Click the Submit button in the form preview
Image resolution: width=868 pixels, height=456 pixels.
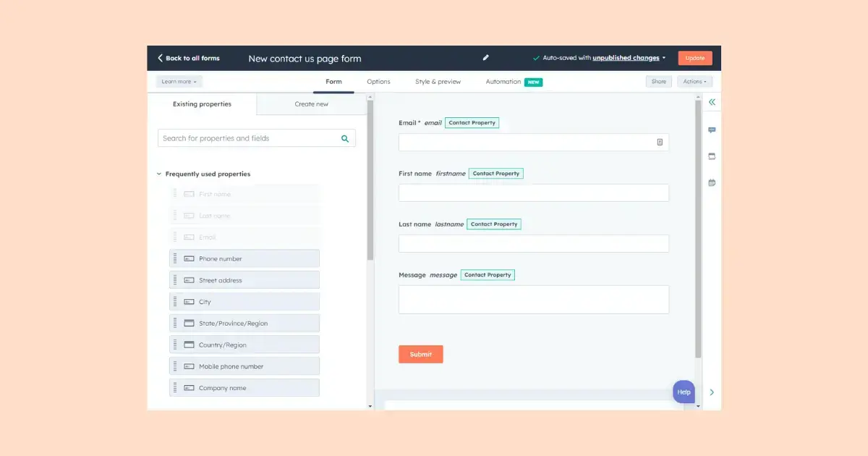click(420, 354)
